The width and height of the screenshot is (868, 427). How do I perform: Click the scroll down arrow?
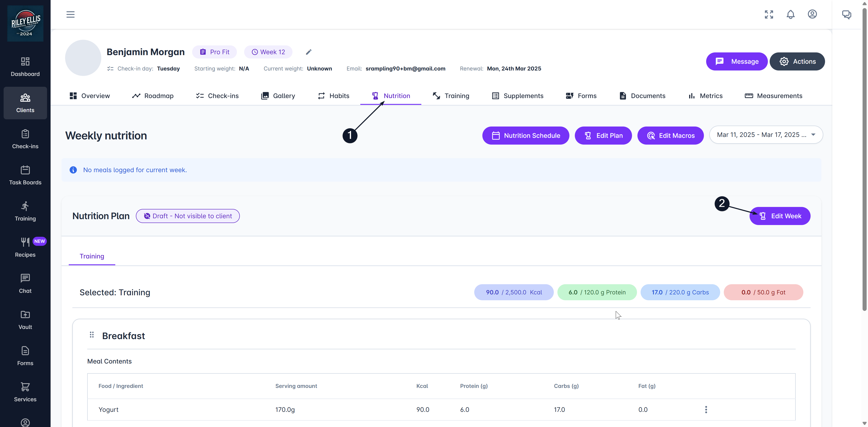click(864, 423)
